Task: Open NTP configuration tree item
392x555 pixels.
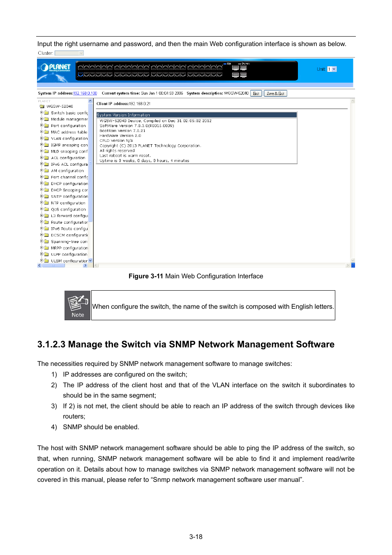Action: tap(68, 203)
